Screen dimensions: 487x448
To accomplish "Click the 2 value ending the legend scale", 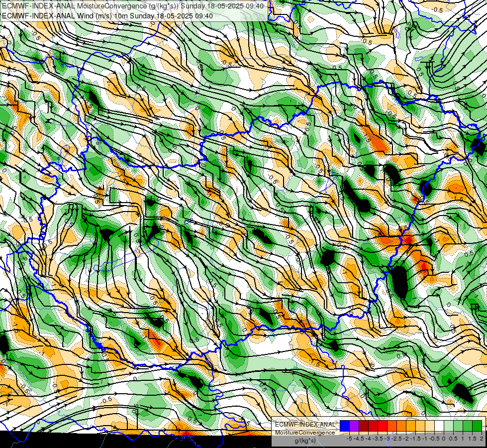I will pos(482,439).
